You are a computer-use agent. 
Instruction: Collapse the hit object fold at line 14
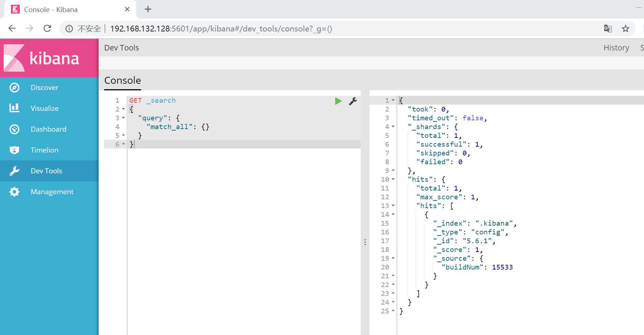pyautogui.click(x=393, y=214)
